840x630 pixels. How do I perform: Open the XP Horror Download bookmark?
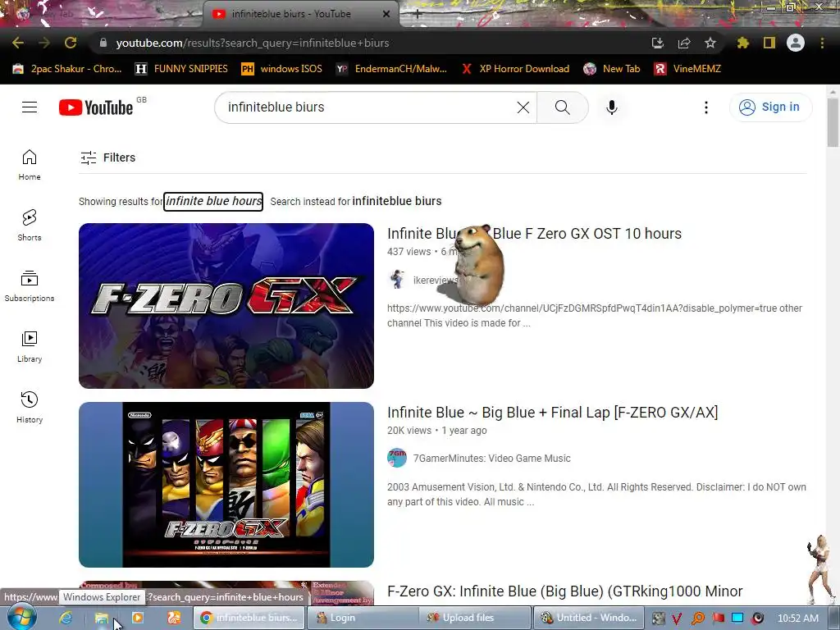515,69
